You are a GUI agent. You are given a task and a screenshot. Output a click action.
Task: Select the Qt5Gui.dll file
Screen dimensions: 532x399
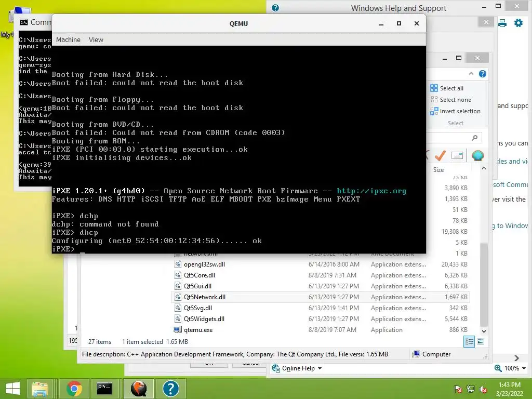coord(197,286)
